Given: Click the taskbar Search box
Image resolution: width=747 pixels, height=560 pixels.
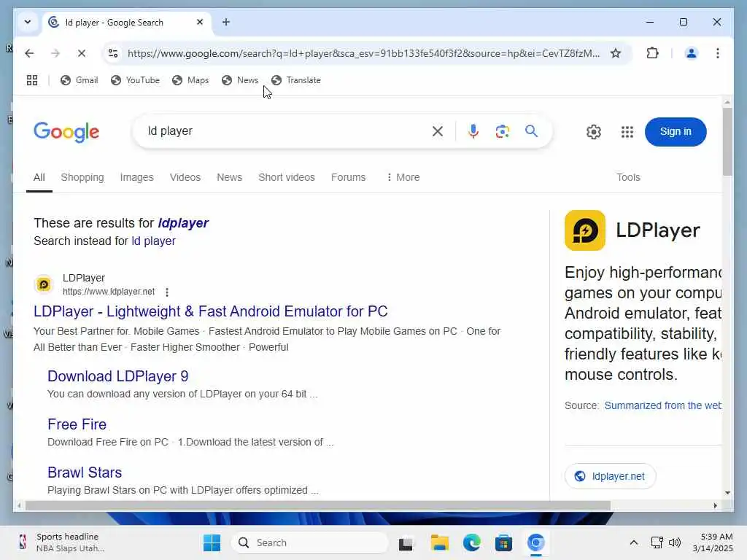Looking at the screenshot, I should point(309,542).
